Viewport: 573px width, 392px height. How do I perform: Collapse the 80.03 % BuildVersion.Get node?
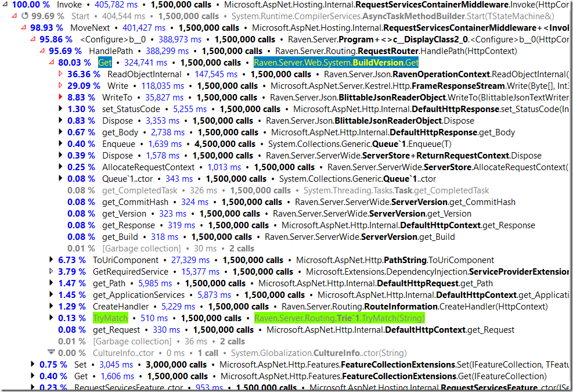pyautogui.click(x=52, y=63)
